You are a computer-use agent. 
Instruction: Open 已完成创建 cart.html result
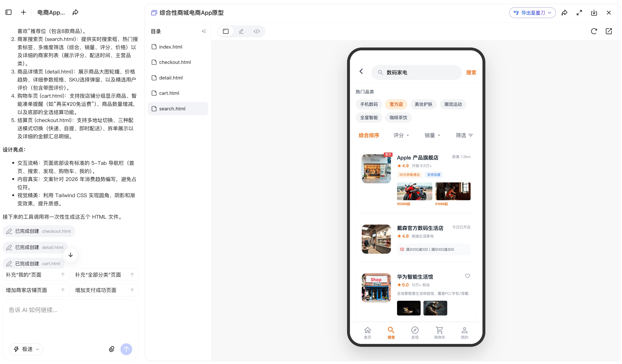[x=34, y=264]
